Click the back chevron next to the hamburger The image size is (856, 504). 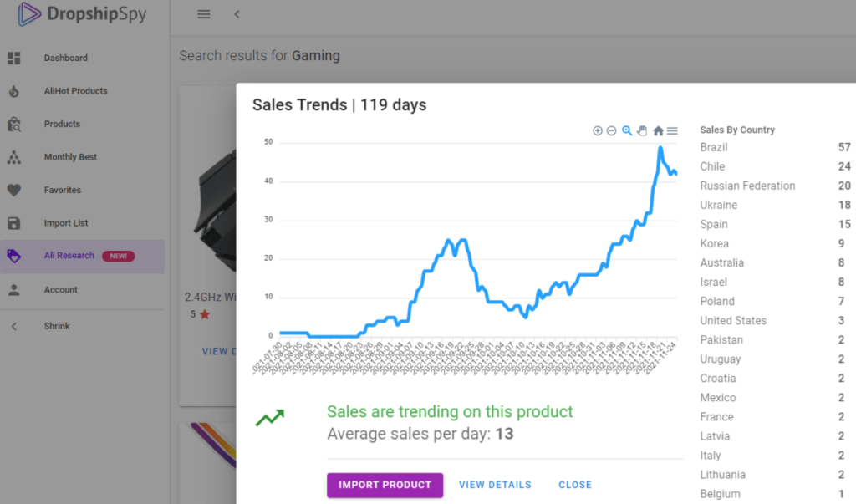click(237, 14)
